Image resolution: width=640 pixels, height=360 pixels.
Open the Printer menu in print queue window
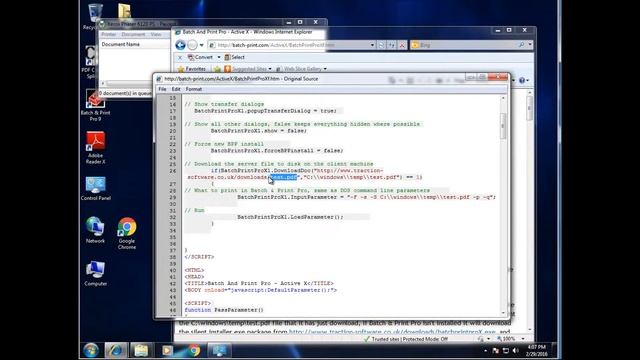pos(109,34)
